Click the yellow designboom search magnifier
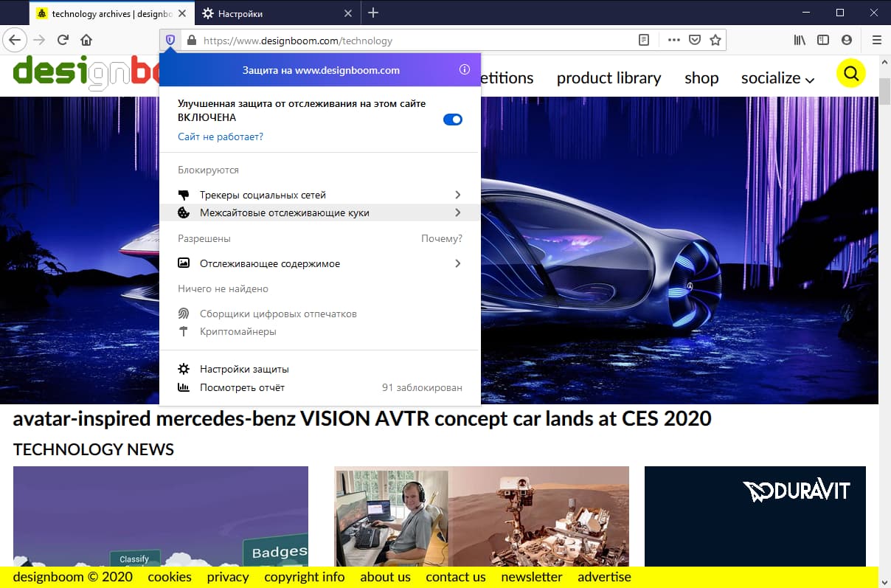Screen dimensions: 891x588 [851, 74]
